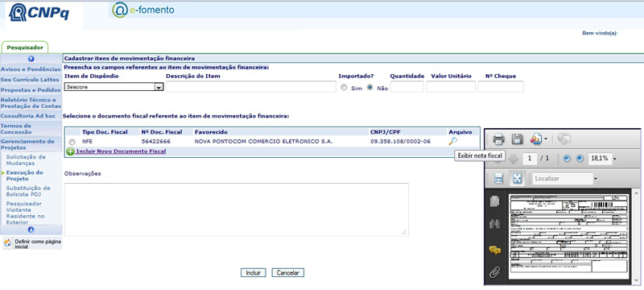Open the binoculars search panel in the PDF
The width and height of the screenshot is (644, 290).
(x=495, y=224)
